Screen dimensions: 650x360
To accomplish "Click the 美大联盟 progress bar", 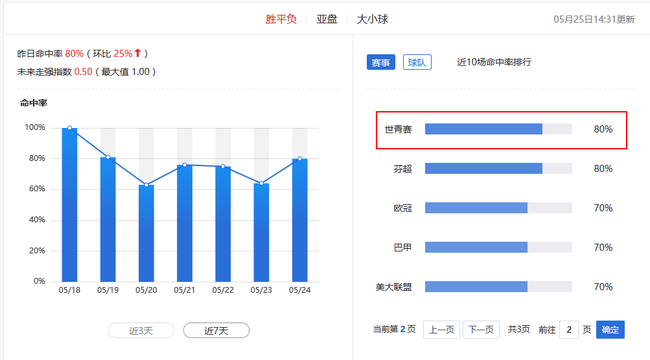I will pos(498,287).
